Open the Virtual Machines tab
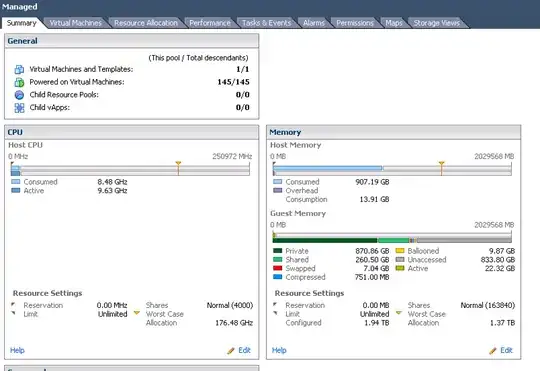Viewport: 540px width, 371px height. pos(75,23)
